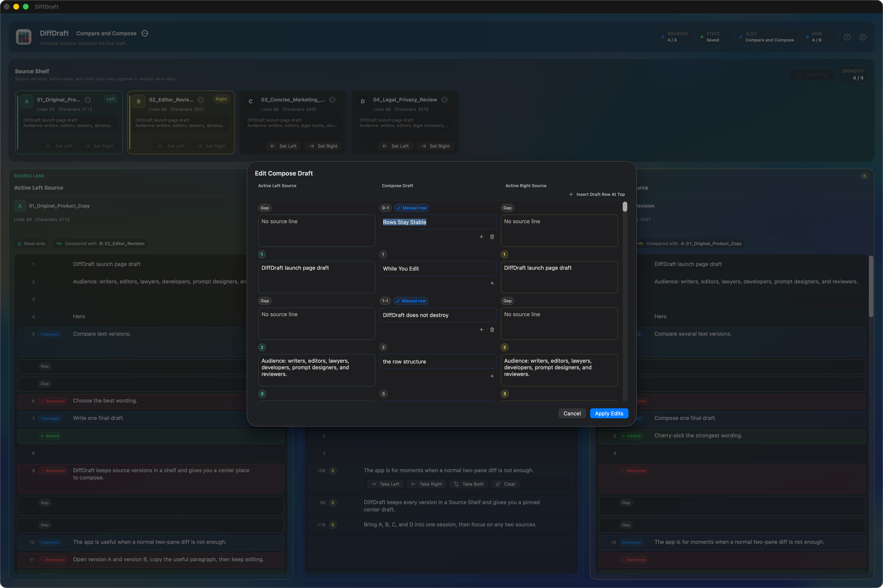Open options menu for 02_Editor_Revis source card

[201, 100]
